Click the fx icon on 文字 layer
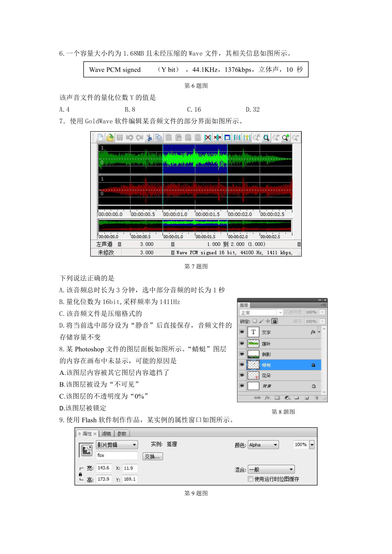The width and height of the screenshot is (392, 554). click(313, 332)
